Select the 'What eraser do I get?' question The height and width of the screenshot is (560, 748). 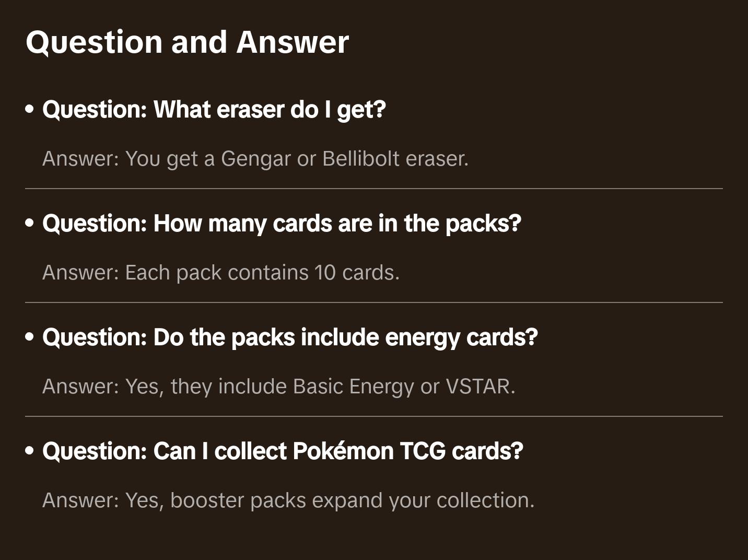[x=214, y=110]
